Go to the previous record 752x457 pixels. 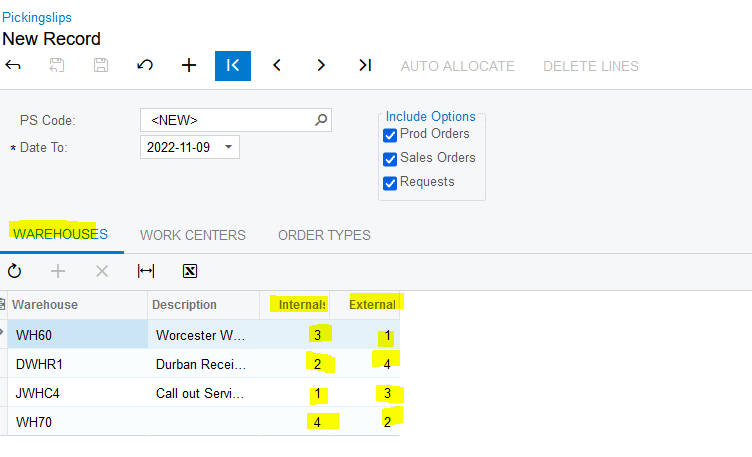coord(277,66)
